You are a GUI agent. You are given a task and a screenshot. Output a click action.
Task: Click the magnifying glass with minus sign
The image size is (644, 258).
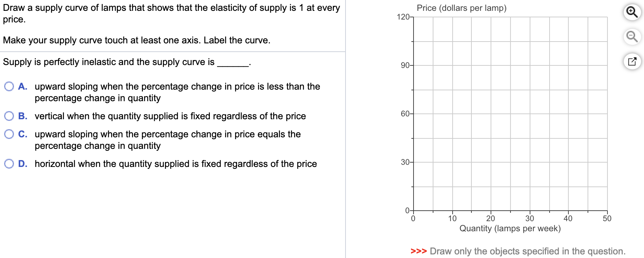[632, 36]
